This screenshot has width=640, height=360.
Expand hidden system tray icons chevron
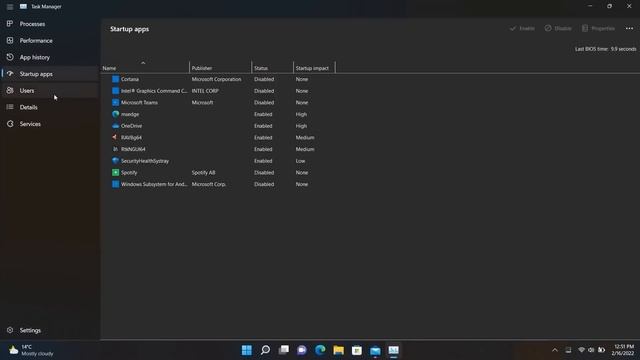(x=554, y=350)
